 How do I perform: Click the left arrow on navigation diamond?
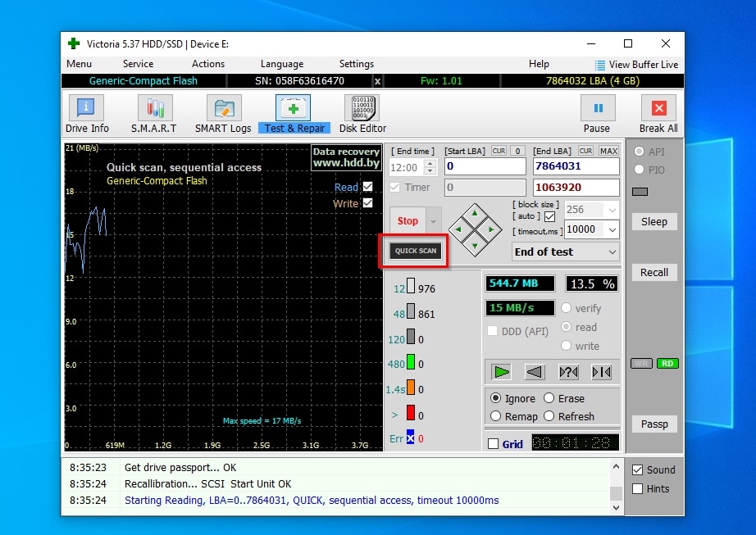[x=458, y=229]
